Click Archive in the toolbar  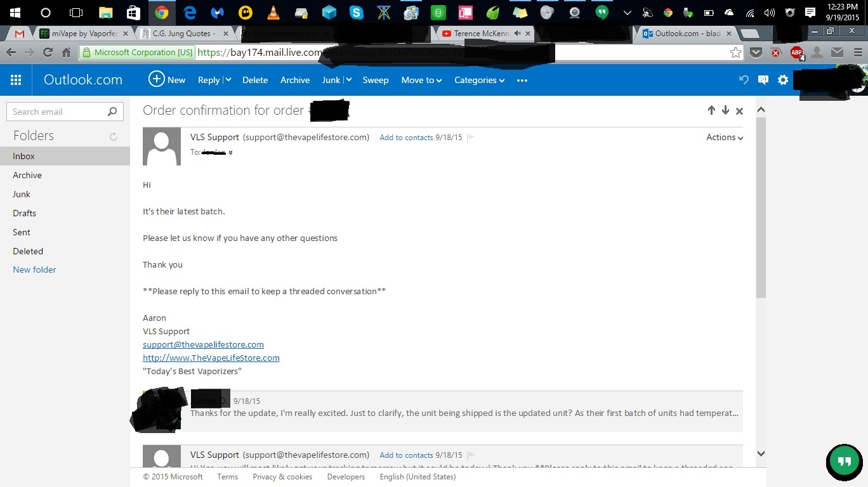pos(295,80)
